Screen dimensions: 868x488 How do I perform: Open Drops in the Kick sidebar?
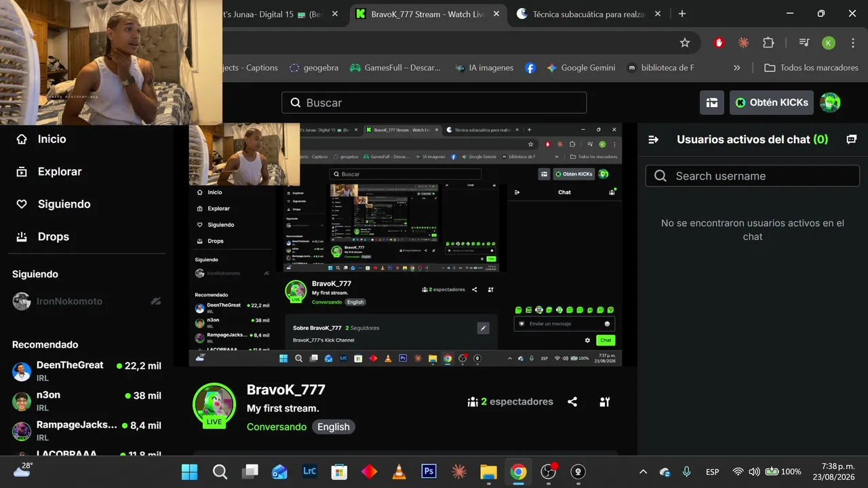point(42,237)
